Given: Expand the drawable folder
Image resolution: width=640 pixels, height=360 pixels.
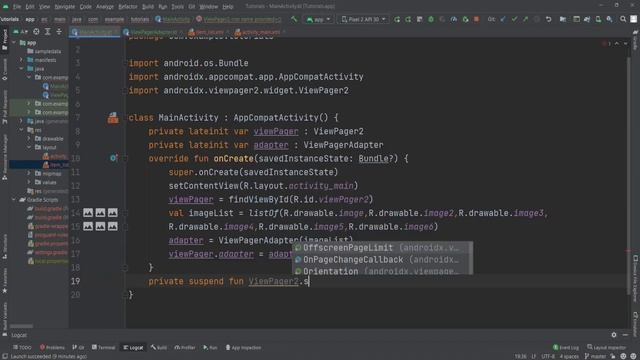Looking at the screenshot, I should pos(29,139).
